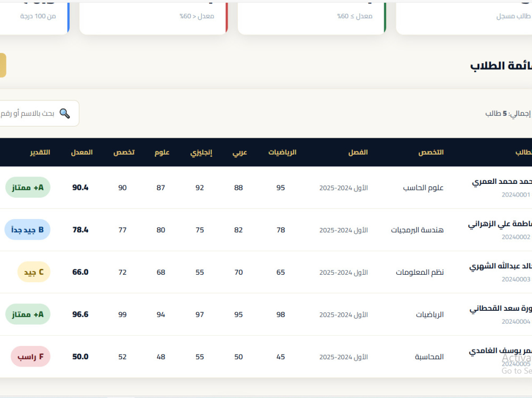Click student name ending يوسف الغامدي

pyautogui.click(x=501, y=351)
